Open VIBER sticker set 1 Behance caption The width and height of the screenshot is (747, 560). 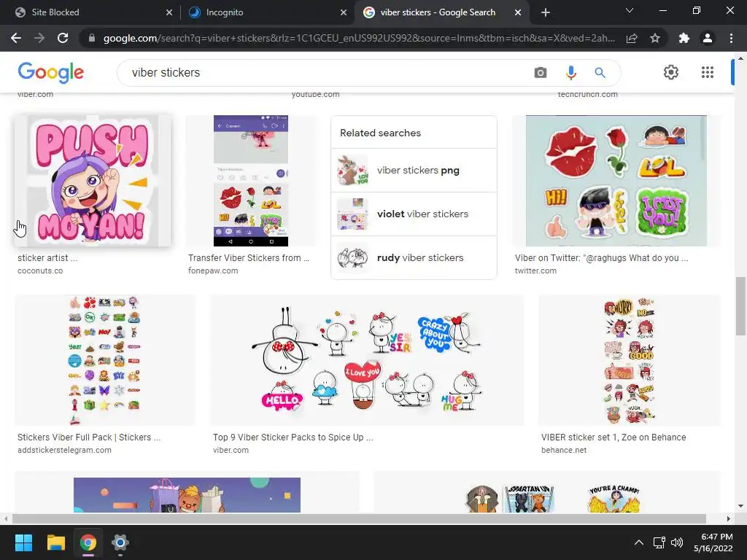(x=614, y=437)
